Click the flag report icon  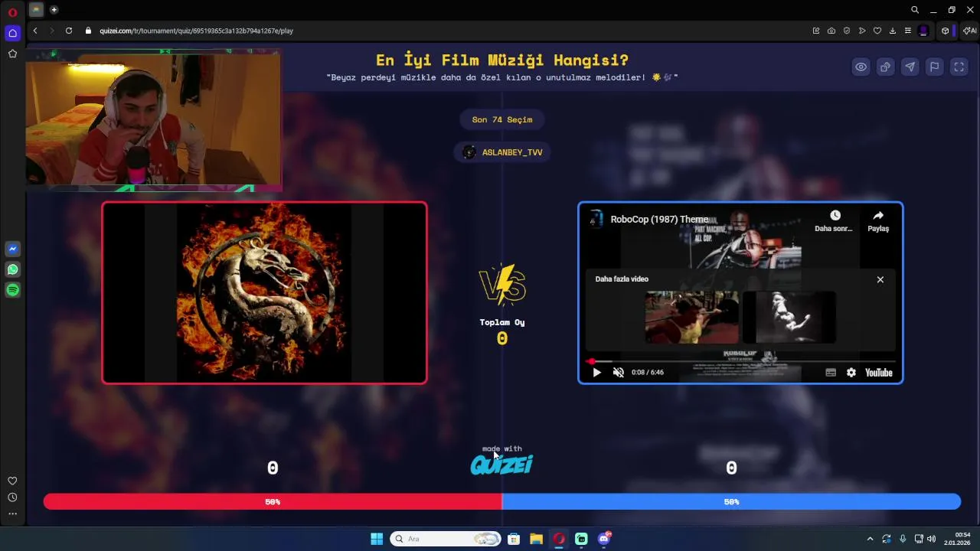coord(934,67)
